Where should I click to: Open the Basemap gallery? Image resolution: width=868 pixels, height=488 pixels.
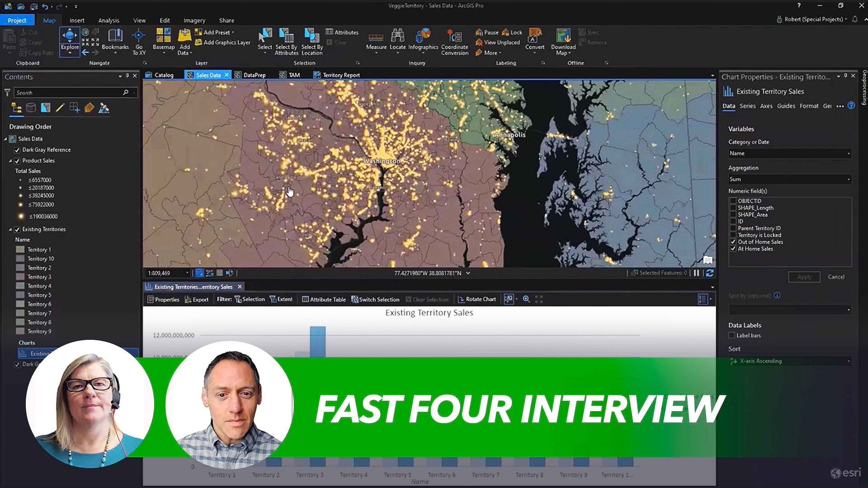click(x=163, y=41)
